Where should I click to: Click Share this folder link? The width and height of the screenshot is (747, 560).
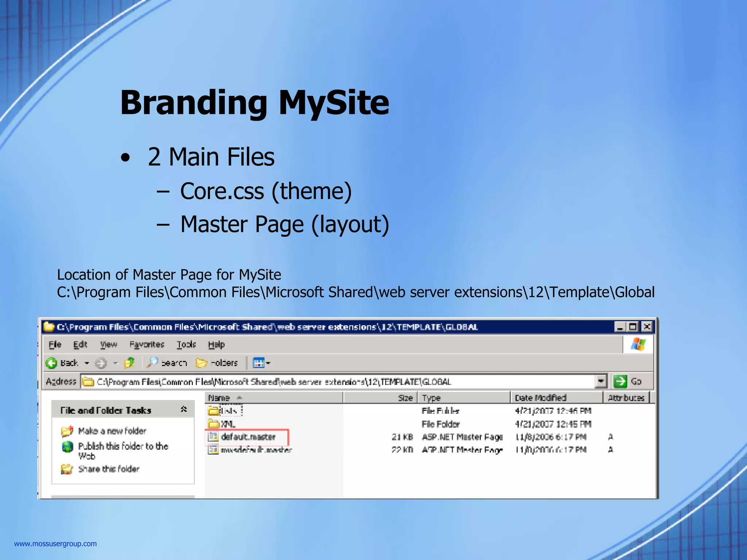pos(109,469)
